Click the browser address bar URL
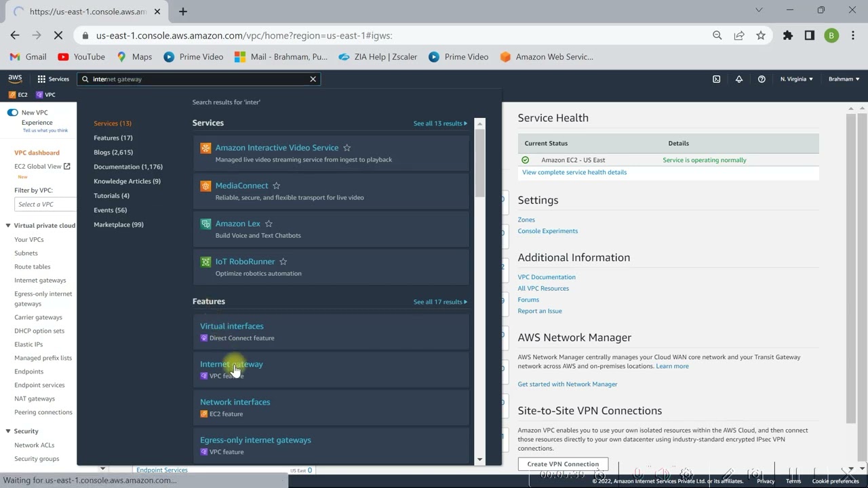 coord(244,35)
